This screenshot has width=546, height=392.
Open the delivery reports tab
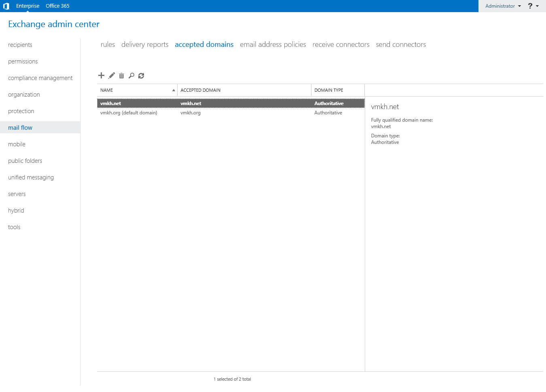(145, 44)
